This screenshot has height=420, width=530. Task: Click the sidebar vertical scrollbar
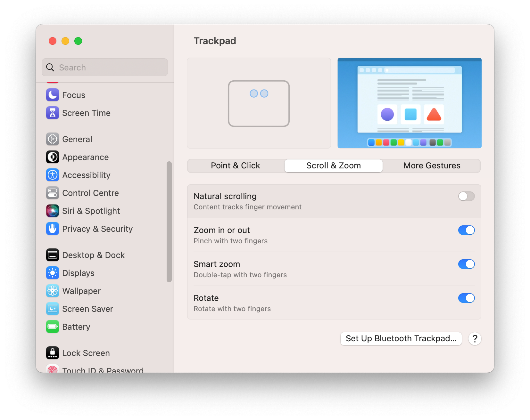click(169, 222)
